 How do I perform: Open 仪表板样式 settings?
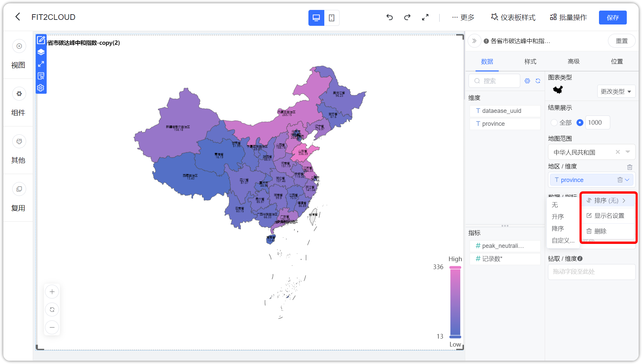point(513,17)
